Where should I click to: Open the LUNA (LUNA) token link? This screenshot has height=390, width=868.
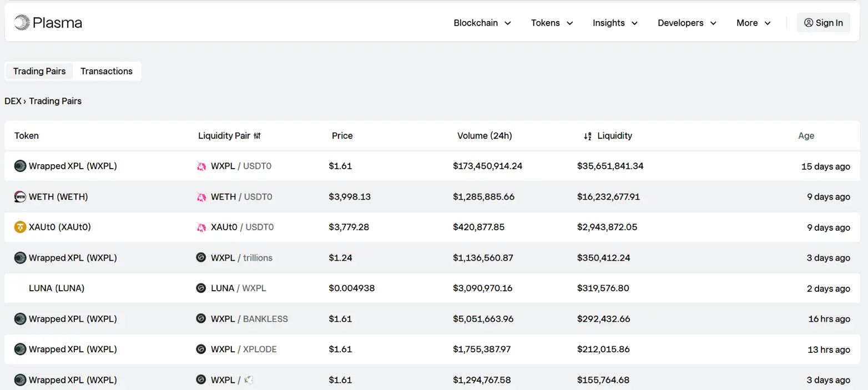(57, 288)
